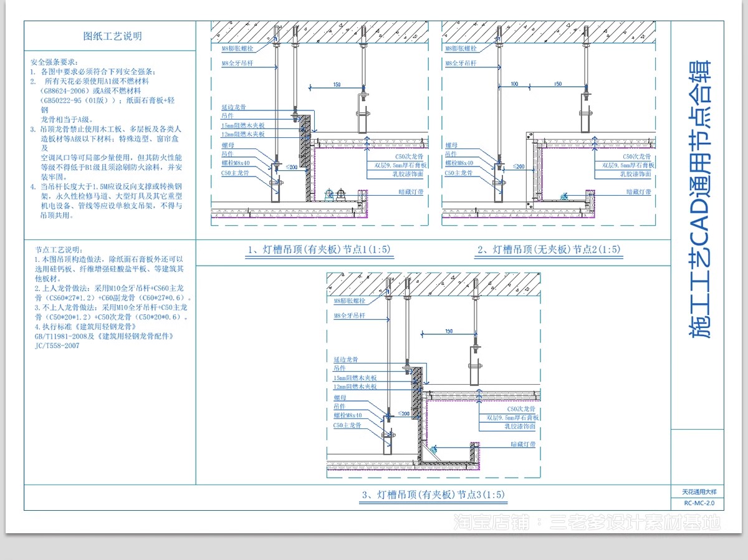748x560 pixels.
Task: Click '延边龙骨' label in node 3
Action: click(x=346, y=359)
